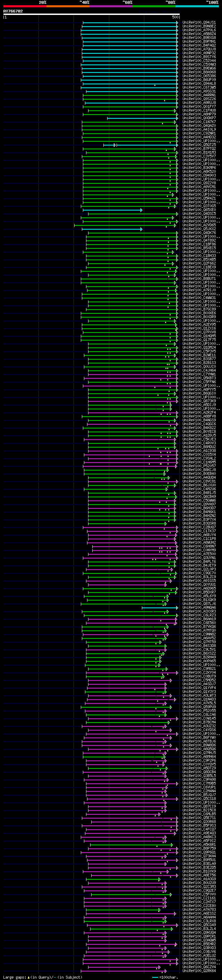Select hit UniRef100_B9RXG8

(x=199, y=38)
